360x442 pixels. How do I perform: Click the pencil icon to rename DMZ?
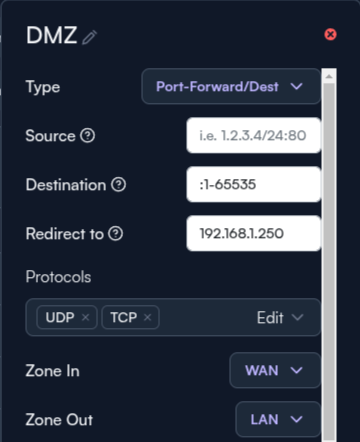click(89, 37)
